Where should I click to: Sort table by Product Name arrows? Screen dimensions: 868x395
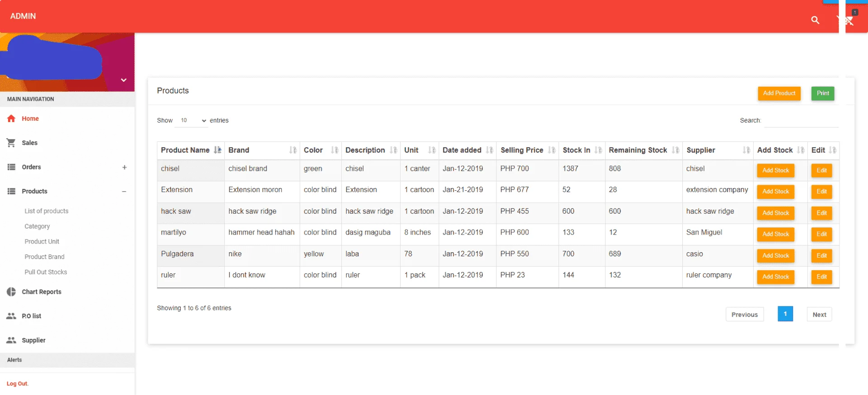click(x=217, y=150)
